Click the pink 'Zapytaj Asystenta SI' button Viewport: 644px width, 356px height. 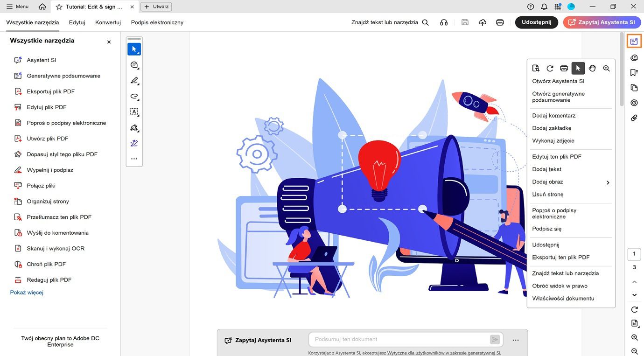(x=602, y=22)
